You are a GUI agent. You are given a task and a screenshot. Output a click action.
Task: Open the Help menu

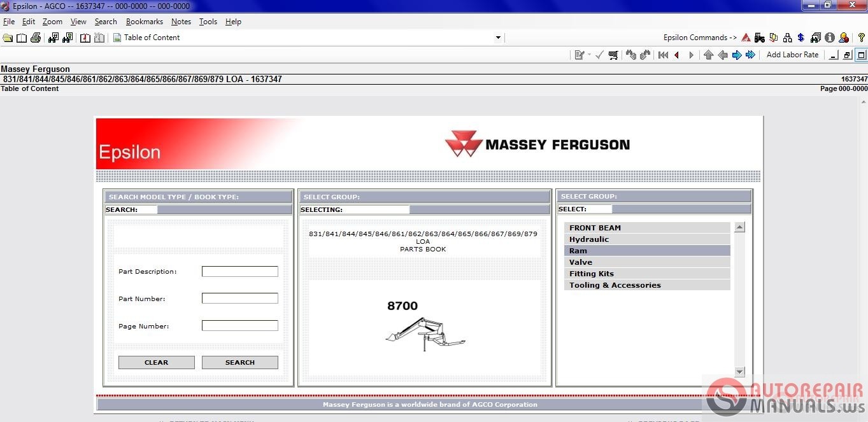click(234, 22)
